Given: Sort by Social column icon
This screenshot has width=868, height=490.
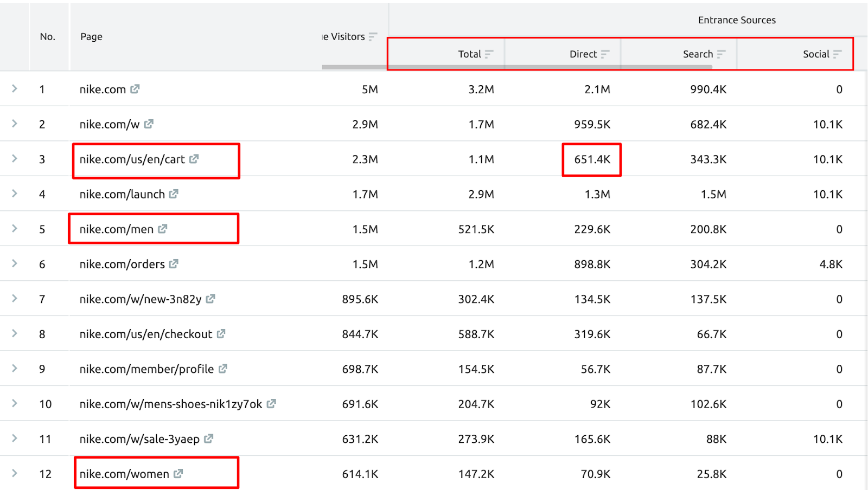Looking at the screenshot, I should (837, 54).
